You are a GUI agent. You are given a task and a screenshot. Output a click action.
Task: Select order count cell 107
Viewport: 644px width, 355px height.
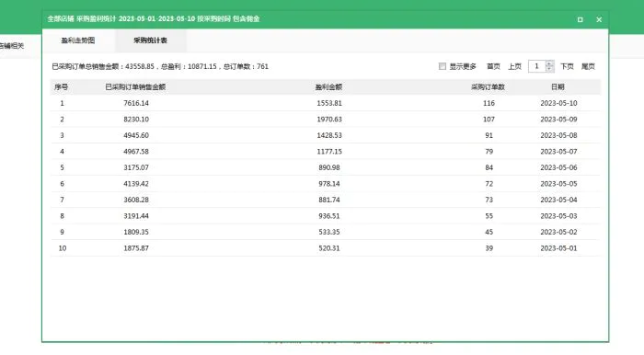pos(489,119)
